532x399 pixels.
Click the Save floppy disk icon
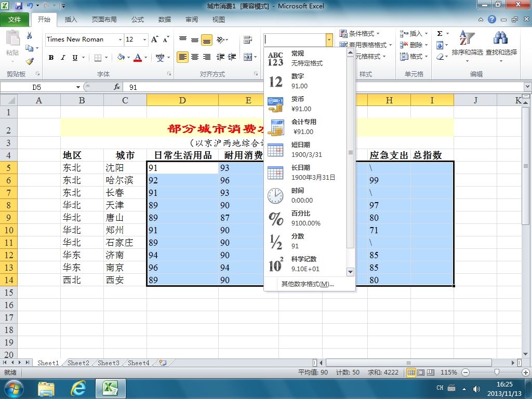point(19,6)
